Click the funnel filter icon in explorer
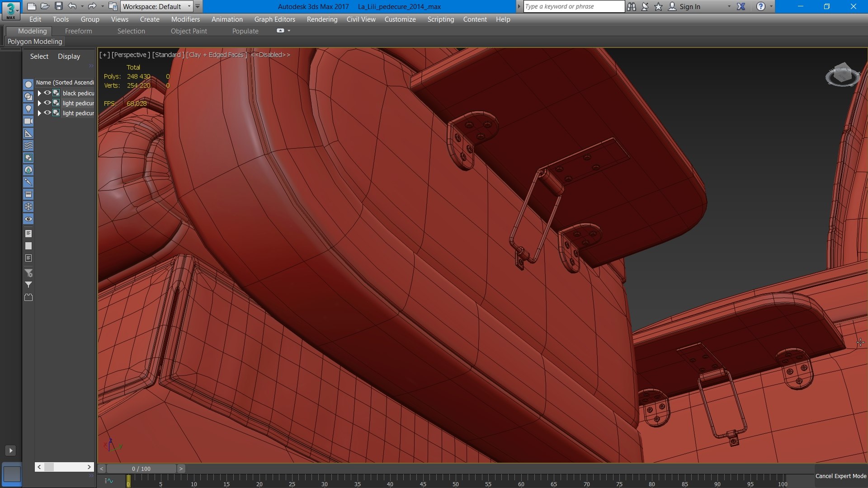The image size is (868, 488). pyautogui.click(x=28, y=285)
